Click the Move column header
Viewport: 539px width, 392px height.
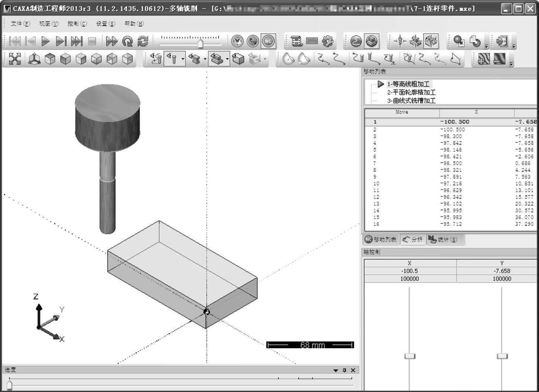click(x=402, y=112)
